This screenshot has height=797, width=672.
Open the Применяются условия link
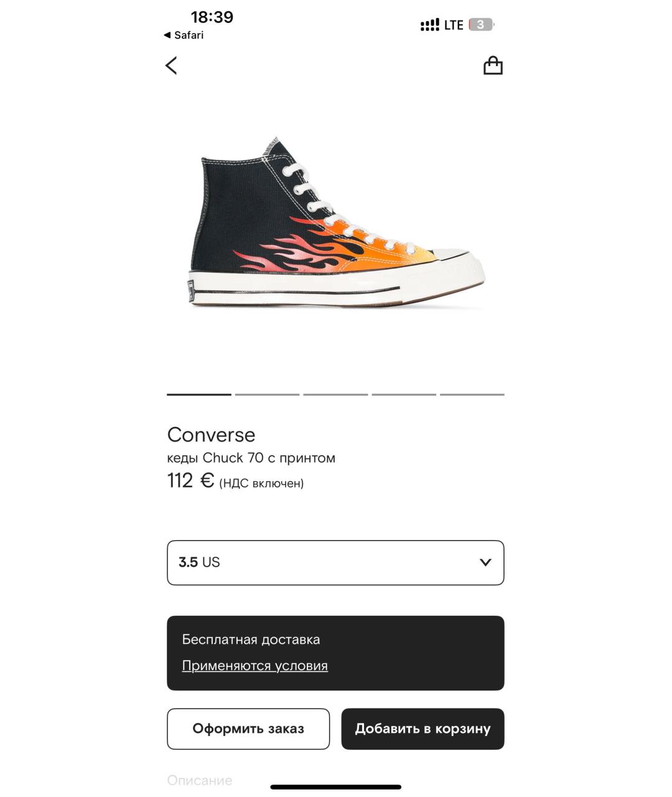pos(254,666)
